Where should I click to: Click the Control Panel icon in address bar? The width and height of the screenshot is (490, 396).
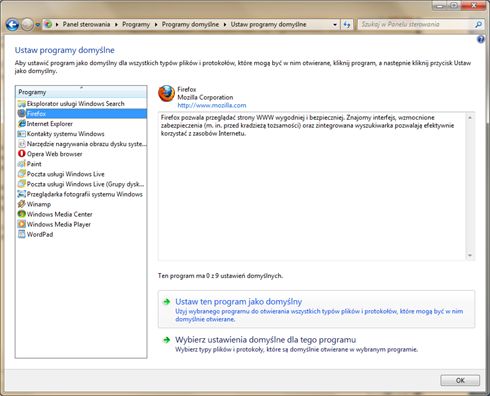coord(48,24)
